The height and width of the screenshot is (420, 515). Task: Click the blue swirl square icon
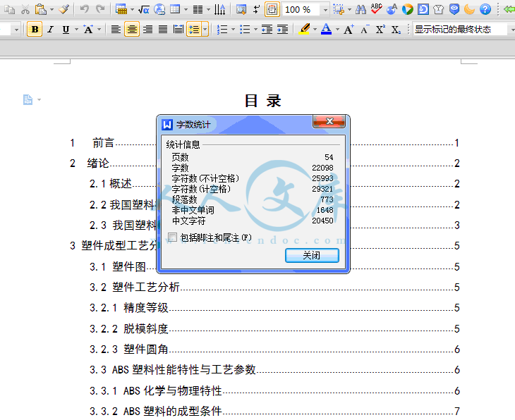pyautogui.click(x=423, y=9)
